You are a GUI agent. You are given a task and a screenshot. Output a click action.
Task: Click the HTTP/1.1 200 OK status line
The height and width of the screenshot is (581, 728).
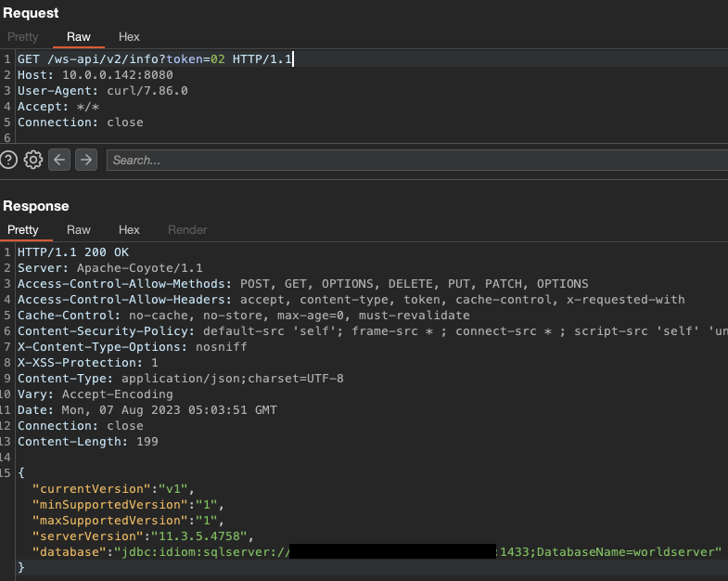point(72,252)
